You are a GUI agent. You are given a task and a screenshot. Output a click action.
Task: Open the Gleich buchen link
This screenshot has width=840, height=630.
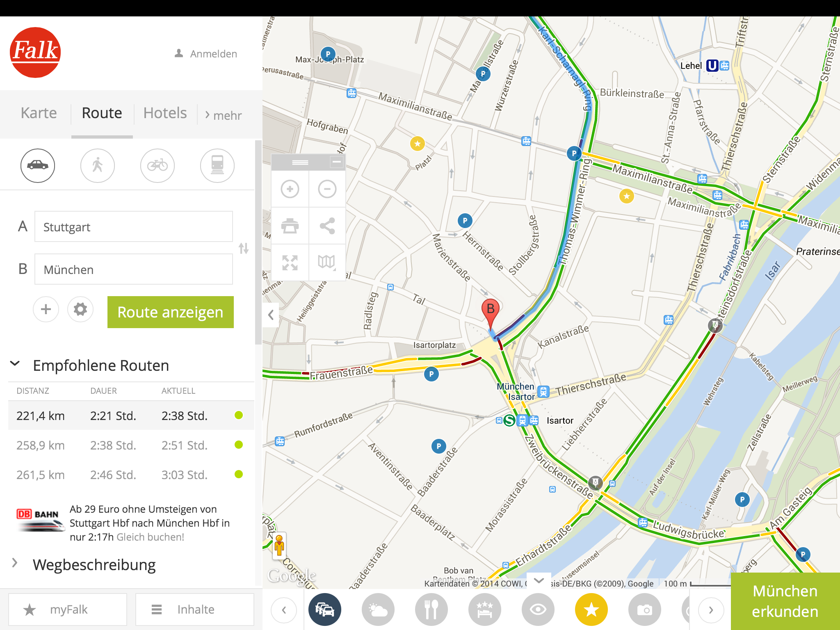150,536
